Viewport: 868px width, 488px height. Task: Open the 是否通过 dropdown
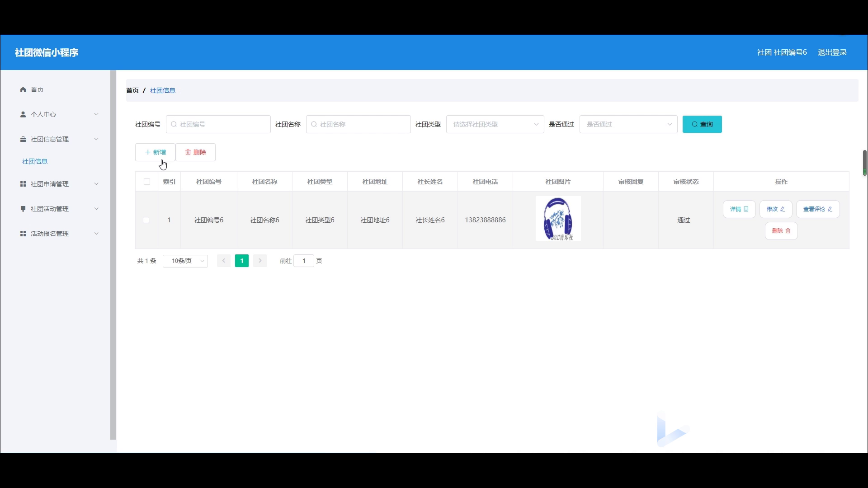point(628,124)
